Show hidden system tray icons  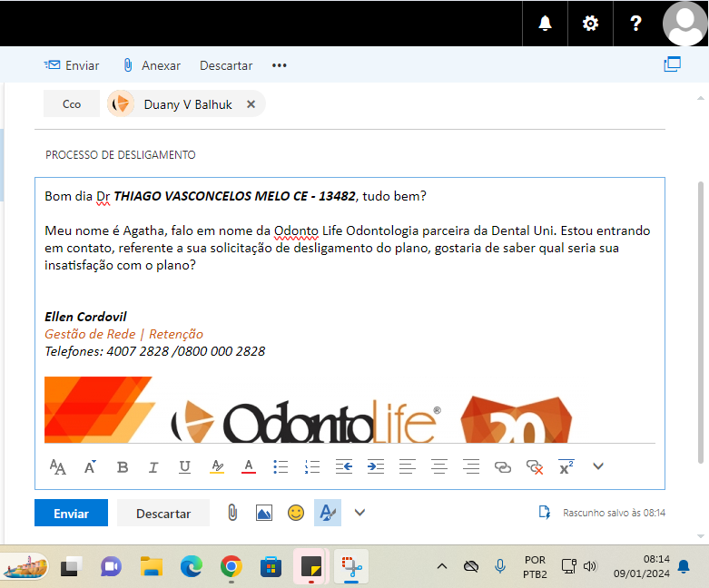[x=442, y=566]
